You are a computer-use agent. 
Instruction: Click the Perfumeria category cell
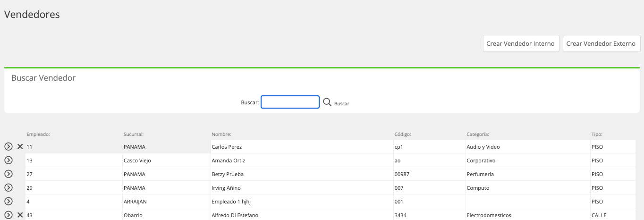coord(527,174)
